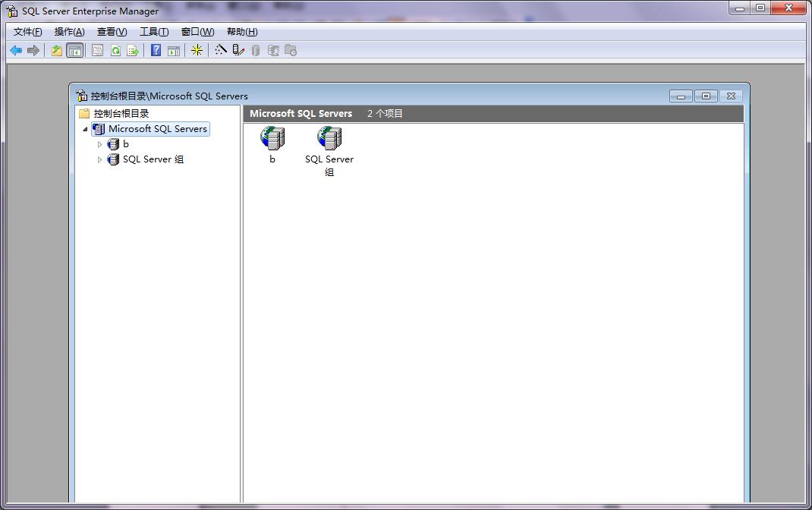Select the SQL Server 组 icon in right pane
Image resolution: width=812 pixels, height=510 pixels.
[329, 137]
